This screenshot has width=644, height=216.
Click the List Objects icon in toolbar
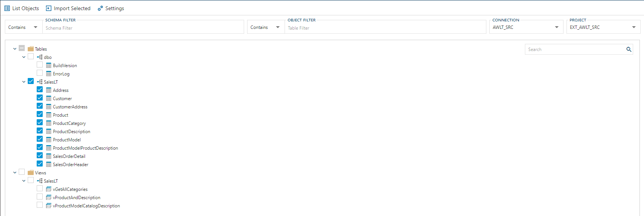(x=7, y=8)
